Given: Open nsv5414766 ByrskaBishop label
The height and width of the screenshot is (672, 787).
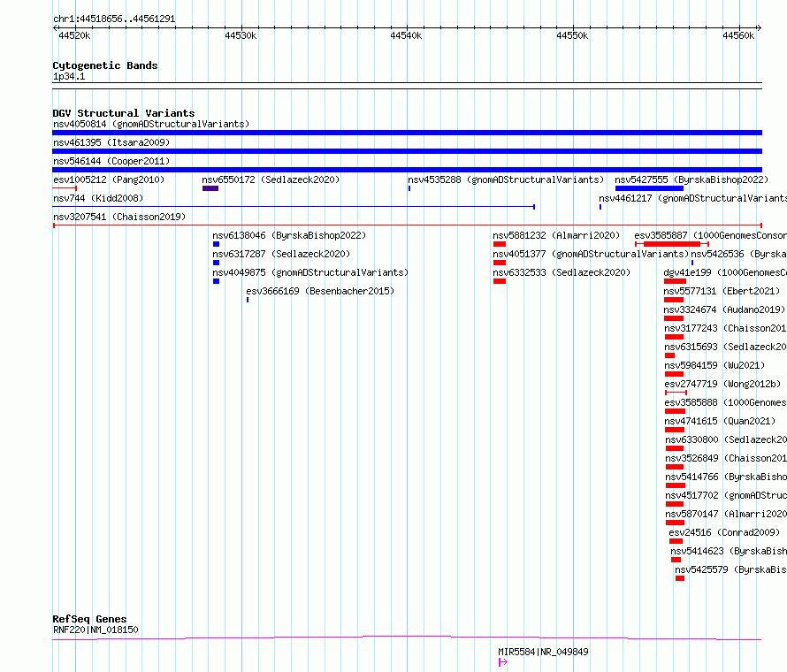Looking at the screenshot, I should coord(726,477).
